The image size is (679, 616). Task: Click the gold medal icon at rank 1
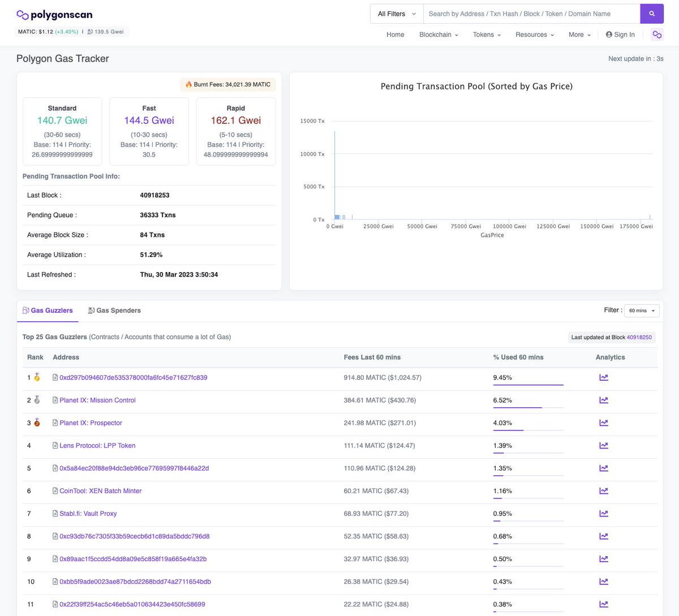37,377
